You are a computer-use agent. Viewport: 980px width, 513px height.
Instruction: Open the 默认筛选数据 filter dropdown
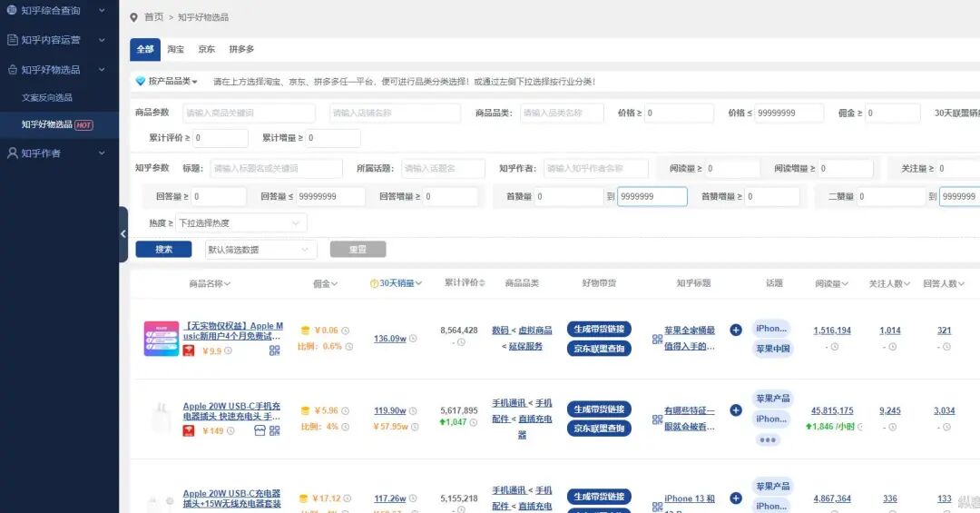pyautogui.click(x=261, y=250)
